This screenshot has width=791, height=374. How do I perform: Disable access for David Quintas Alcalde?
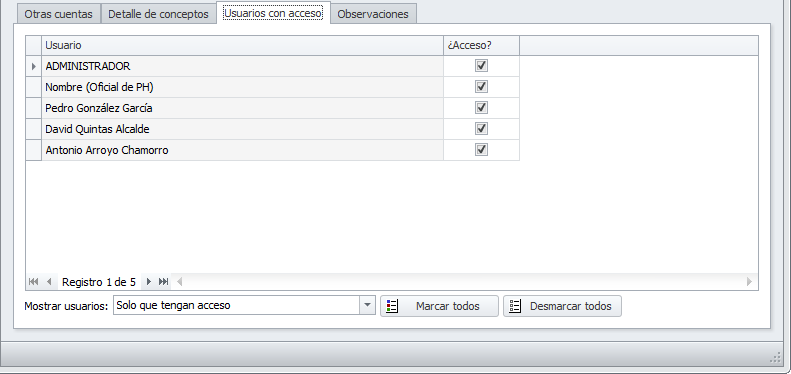point(481,129)
